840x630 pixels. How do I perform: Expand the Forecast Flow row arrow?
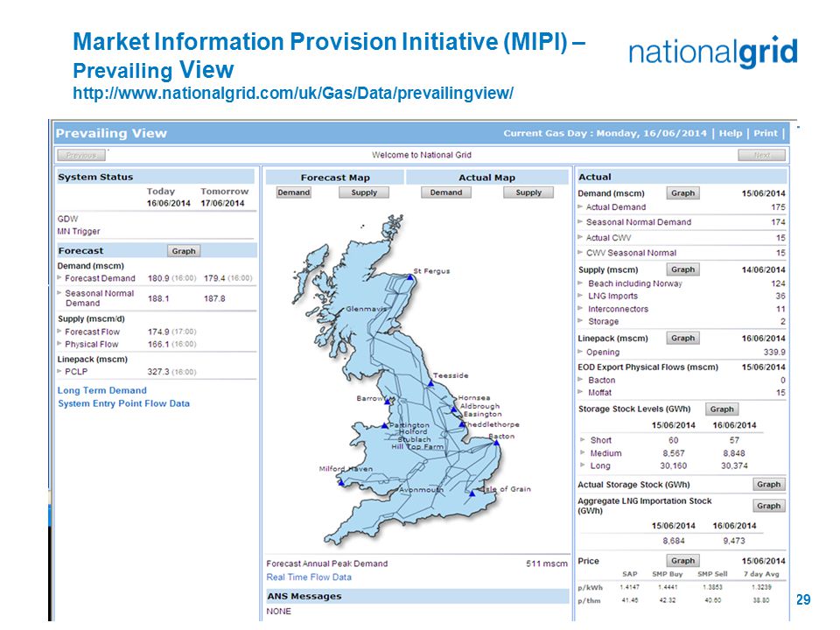click(59, 331)
